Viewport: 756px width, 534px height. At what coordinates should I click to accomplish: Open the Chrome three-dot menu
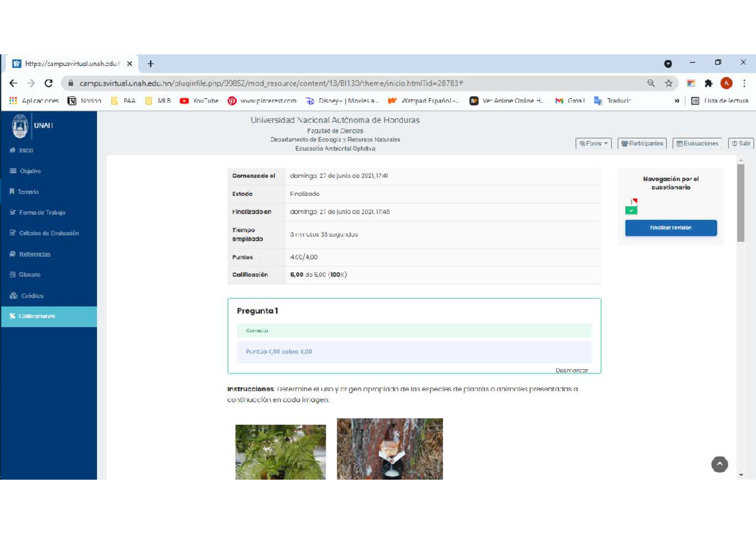(x=744, y=83)
